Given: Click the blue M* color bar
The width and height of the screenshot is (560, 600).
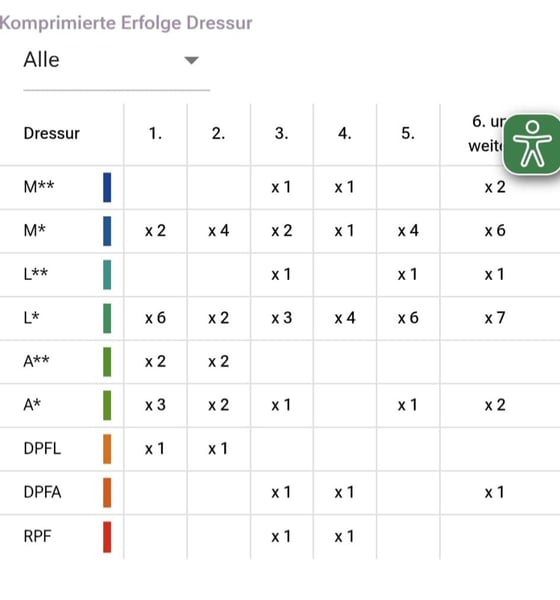Looking at the screenshot, I should click(107, 231).
